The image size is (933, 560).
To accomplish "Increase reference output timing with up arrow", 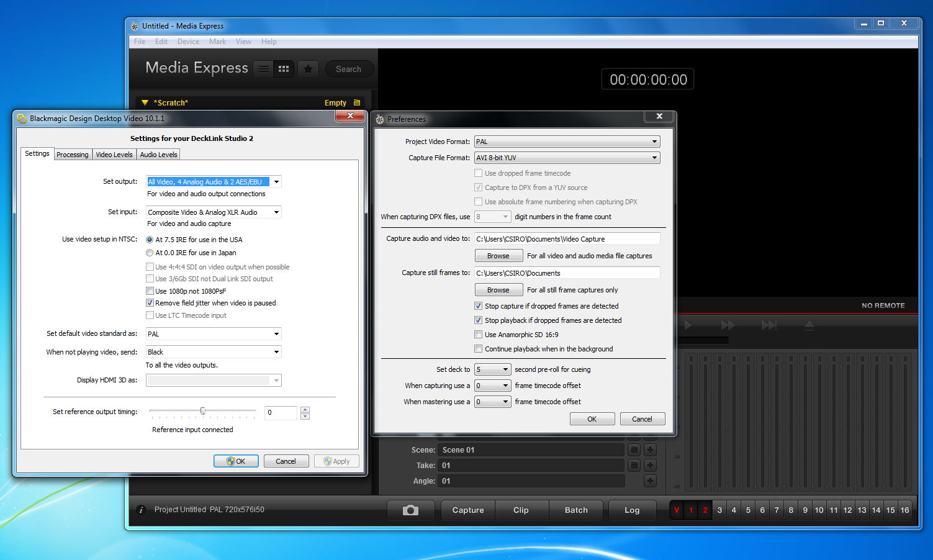I will pos(305,409).
